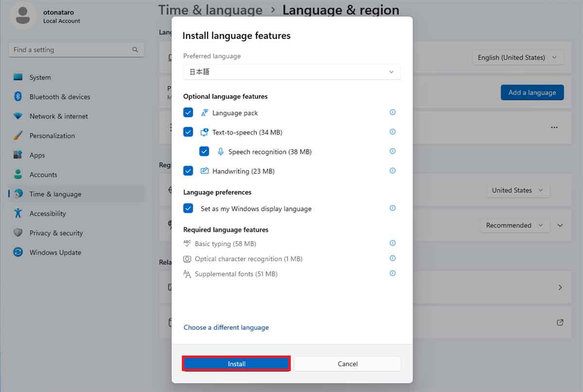Image resolution: width=583 pixels, height=392 pixels.
Task: Open Apps settings category
Action: (77, 155)
